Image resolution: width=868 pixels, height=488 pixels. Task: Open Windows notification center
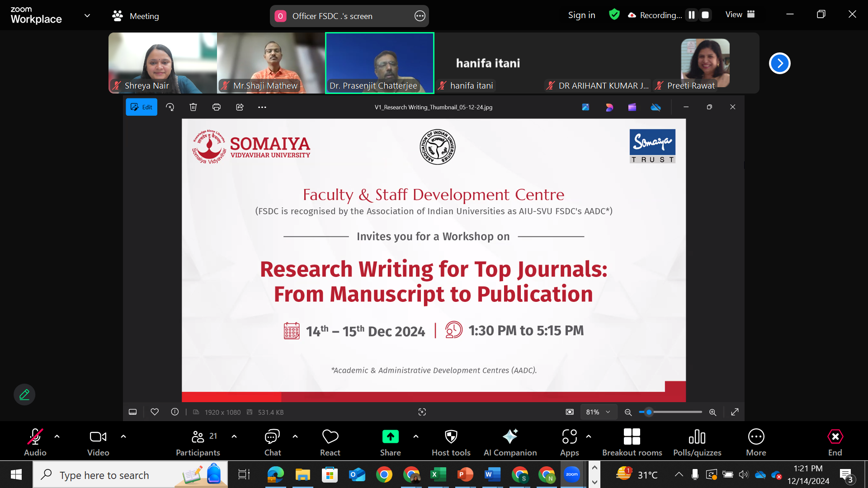[846, 475]
